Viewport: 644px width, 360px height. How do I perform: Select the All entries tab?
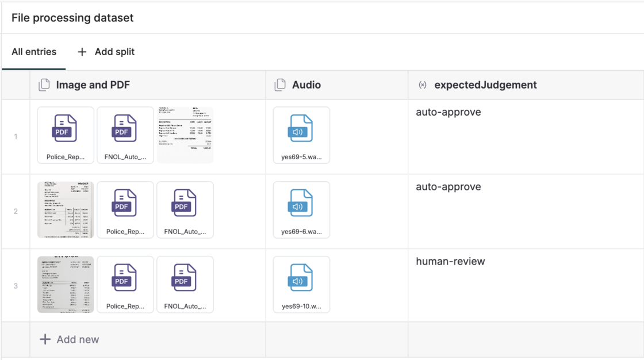coord(34,52)
